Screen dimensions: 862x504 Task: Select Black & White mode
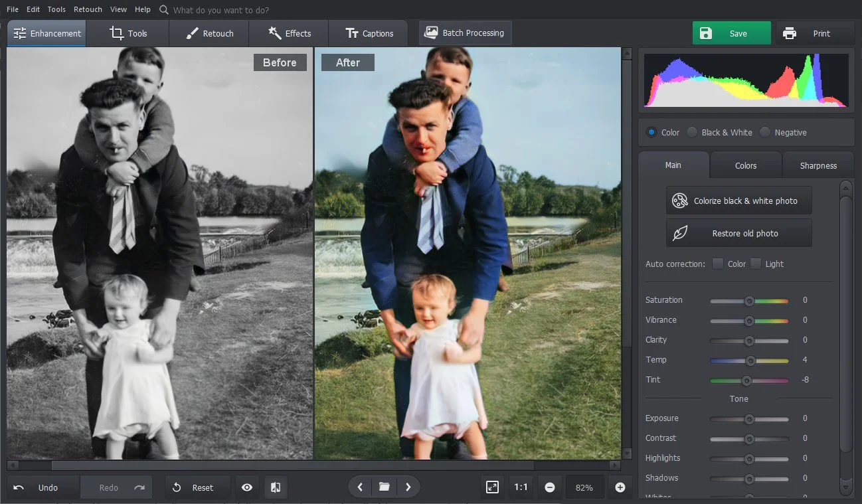pyautogui.click(x=692, y=132)
